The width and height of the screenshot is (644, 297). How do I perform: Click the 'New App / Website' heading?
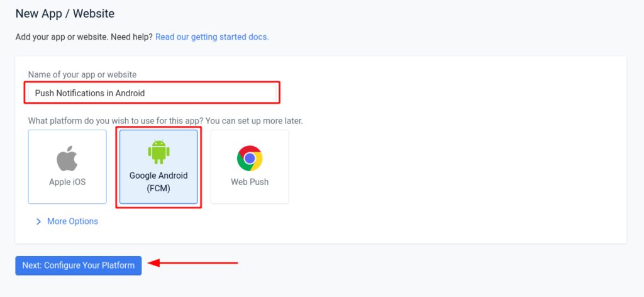(x=65, y=14)
